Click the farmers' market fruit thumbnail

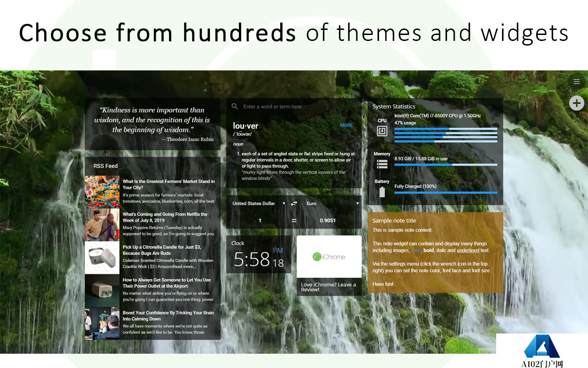pyautogui.click(x=102, y=192)
